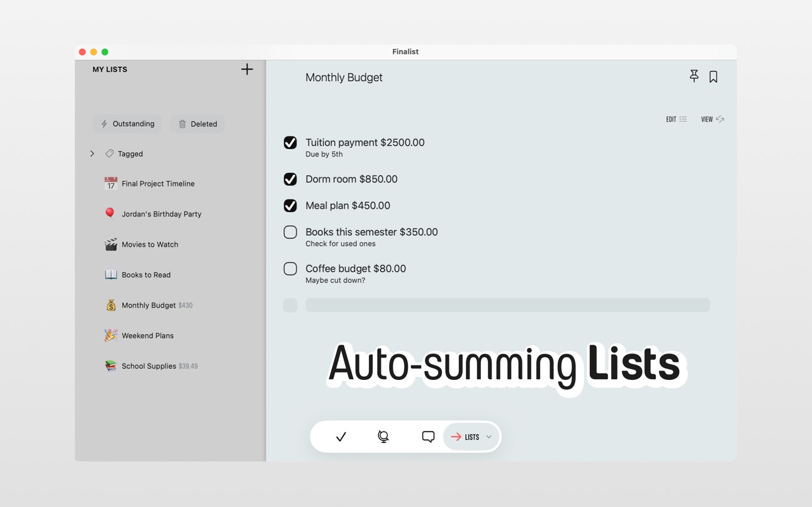The width and height of the screenshot is (812, 507).
Task: Click the red arrow icon beside LISTS
Action: pyautogui.click(x=456, y=437)
